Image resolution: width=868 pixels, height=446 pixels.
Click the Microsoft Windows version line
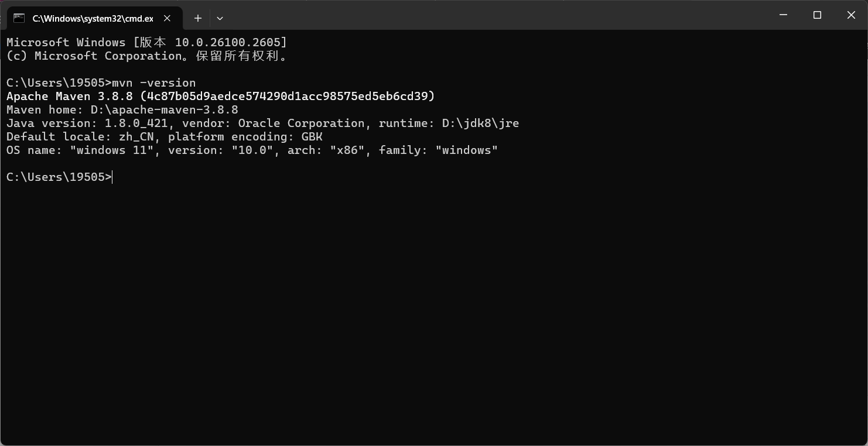pos(146,43)
